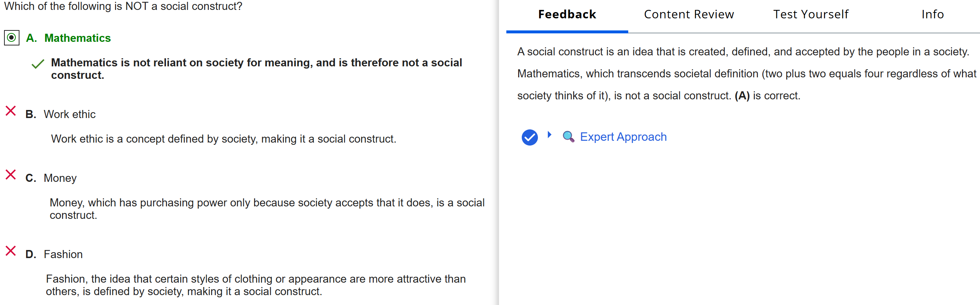The height and width of the screenshot is (305, 980).
Task: Click the green checkmark under Mathematics
Action: [x=38, y=64]
